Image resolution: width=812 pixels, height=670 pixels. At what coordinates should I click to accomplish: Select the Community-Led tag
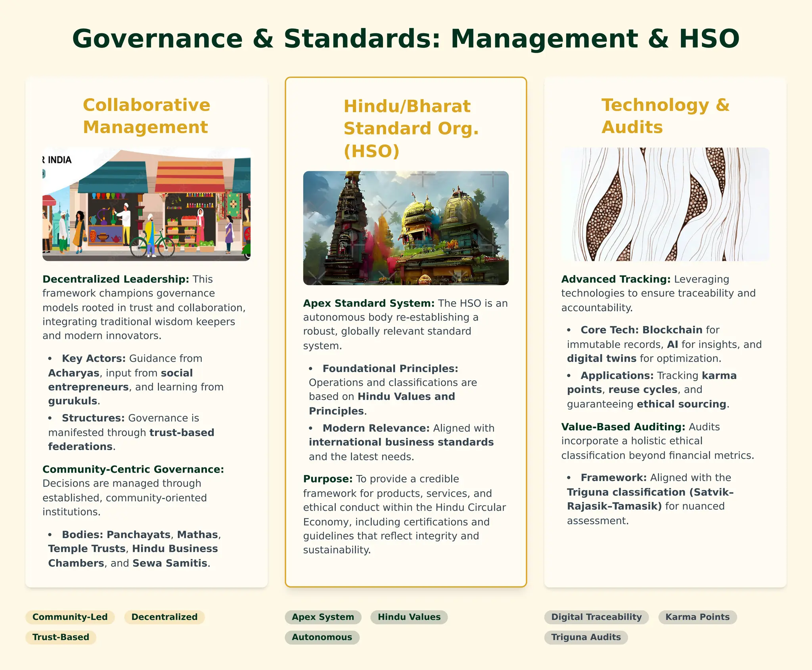tap(70, 617)
